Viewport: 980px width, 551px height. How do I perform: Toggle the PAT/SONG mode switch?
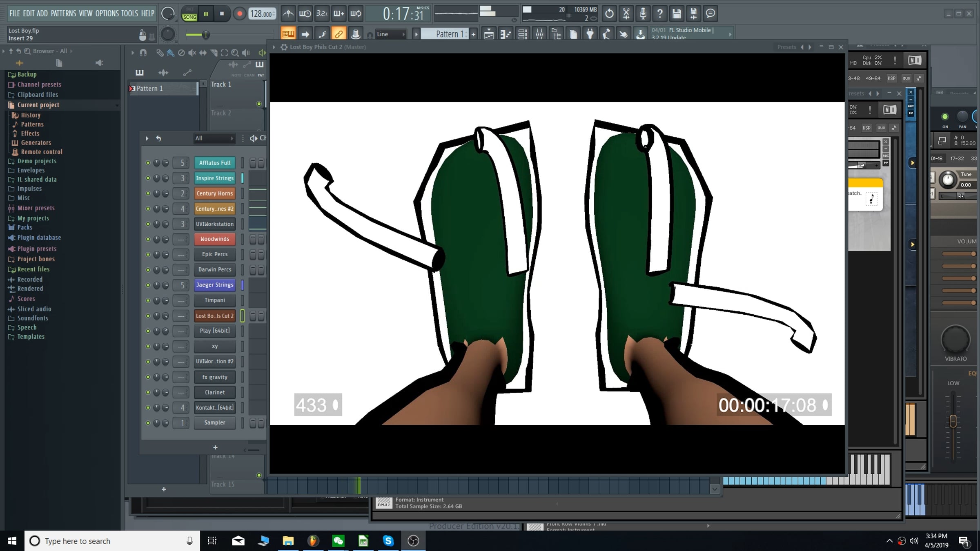pos(190,14)
